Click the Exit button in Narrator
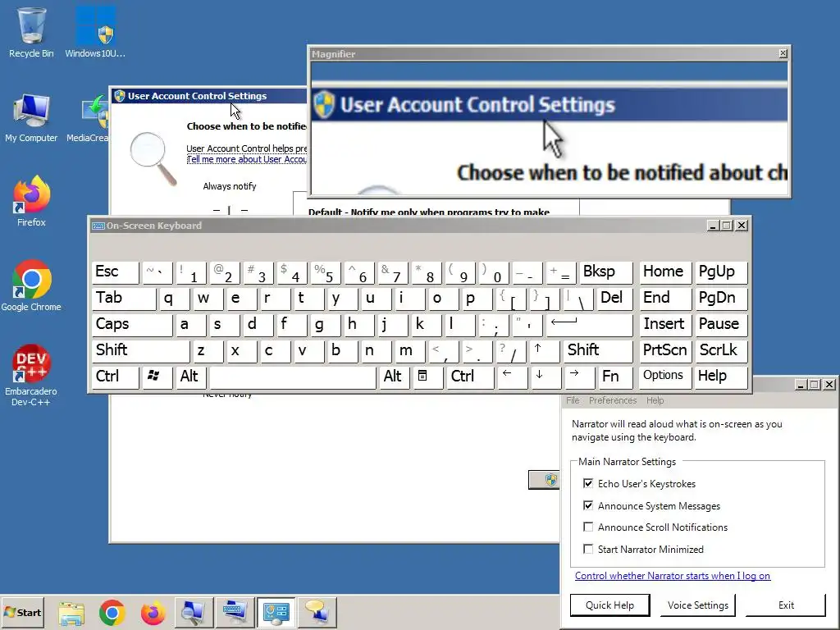Screen dimensions: 840x630 point(786,605)
